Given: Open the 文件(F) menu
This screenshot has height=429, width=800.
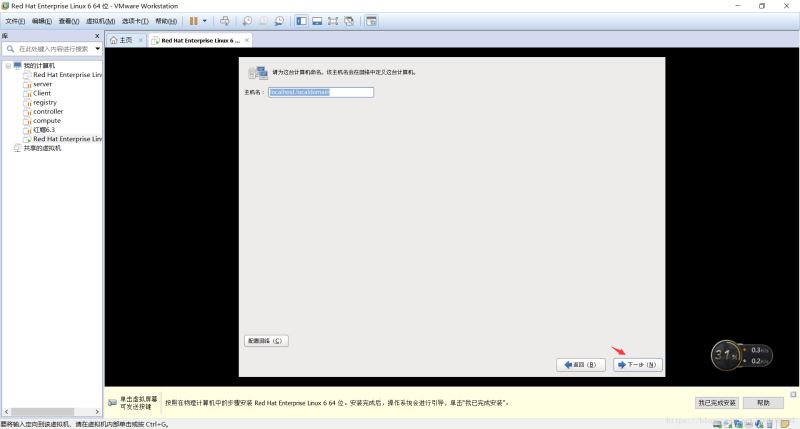Looking at the screenshot, I should [15, 20].
